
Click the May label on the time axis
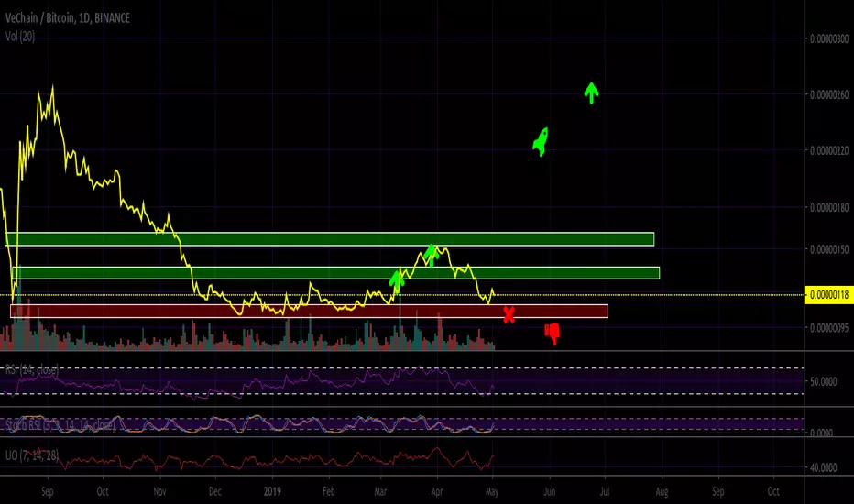(492, 491)
